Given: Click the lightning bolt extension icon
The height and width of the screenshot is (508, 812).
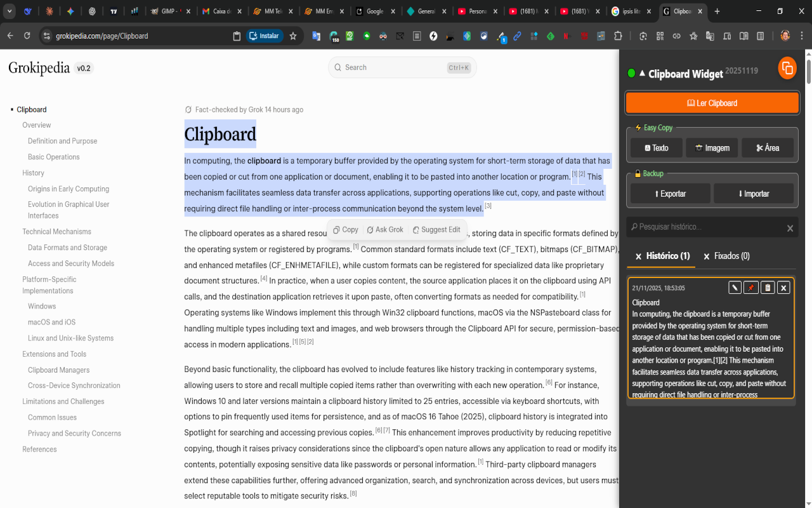Looking at the screenshot, I should [433, 36].
